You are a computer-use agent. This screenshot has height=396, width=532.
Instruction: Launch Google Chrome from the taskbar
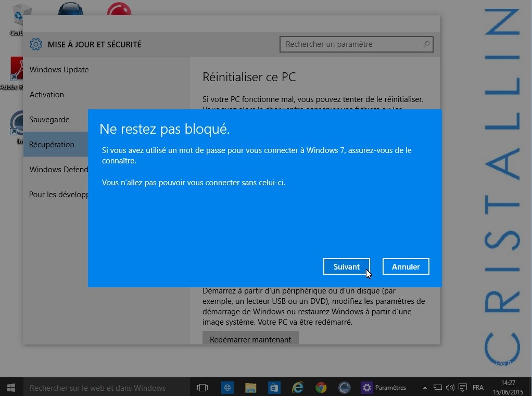coord(321,388)
